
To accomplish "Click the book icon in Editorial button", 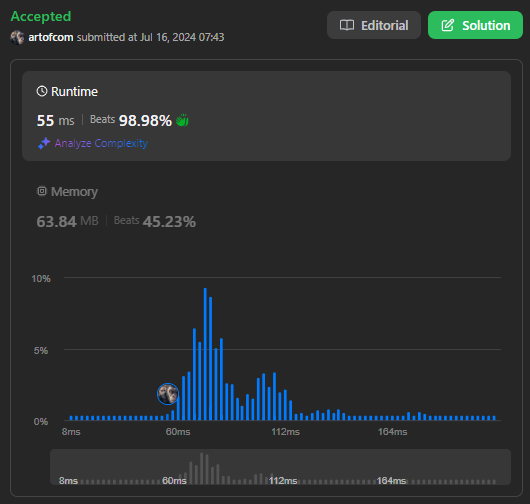I will tap(347, 25).
